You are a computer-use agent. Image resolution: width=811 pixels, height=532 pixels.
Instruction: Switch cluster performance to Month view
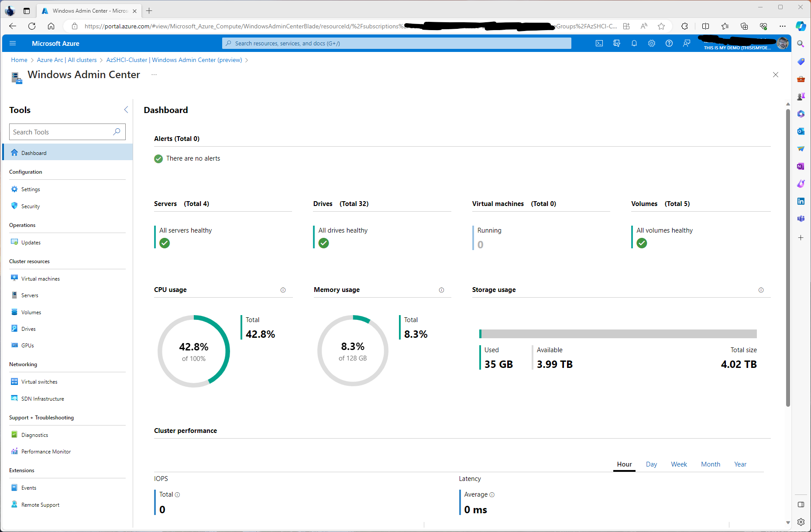pos(711,464)
